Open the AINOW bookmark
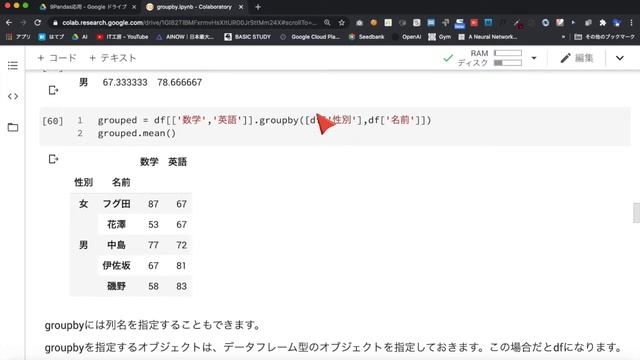 click(x=185, y=37)
